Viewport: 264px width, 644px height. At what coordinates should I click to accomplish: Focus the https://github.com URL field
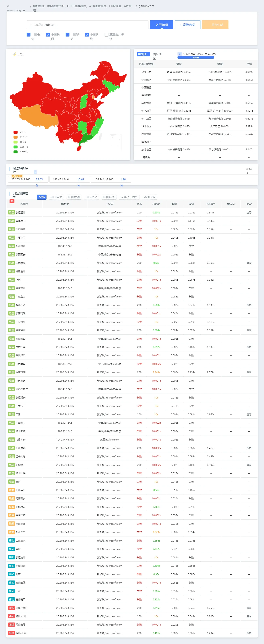(87, 25)
